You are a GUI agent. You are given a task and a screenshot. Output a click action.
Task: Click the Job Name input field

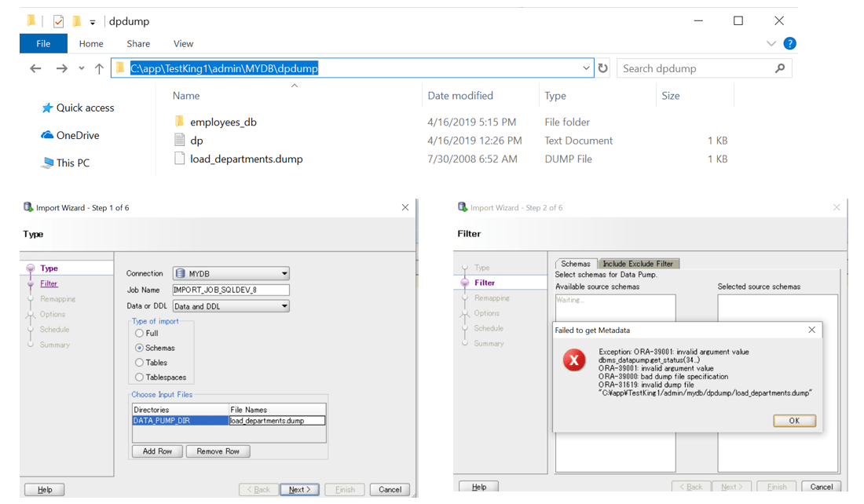click(231, 290)
